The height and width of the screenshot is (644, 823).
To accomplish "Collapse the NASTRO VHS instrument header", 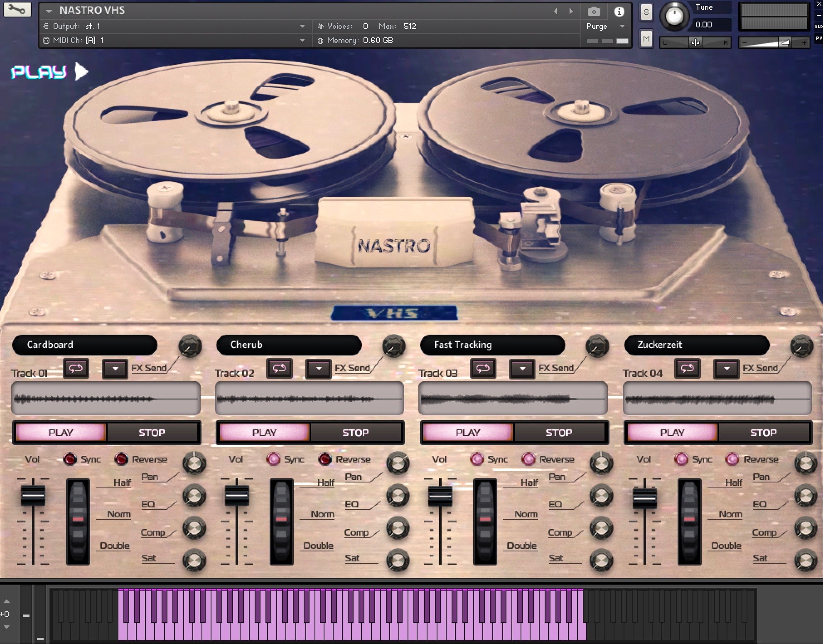I will pos(49,10).
